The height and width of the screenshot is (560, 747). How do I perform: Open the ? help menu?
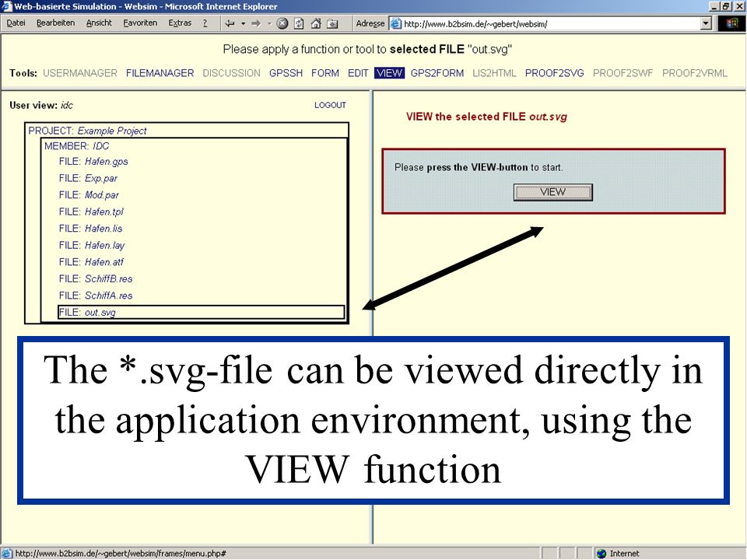pyautogui.click(x=205, y=23)
